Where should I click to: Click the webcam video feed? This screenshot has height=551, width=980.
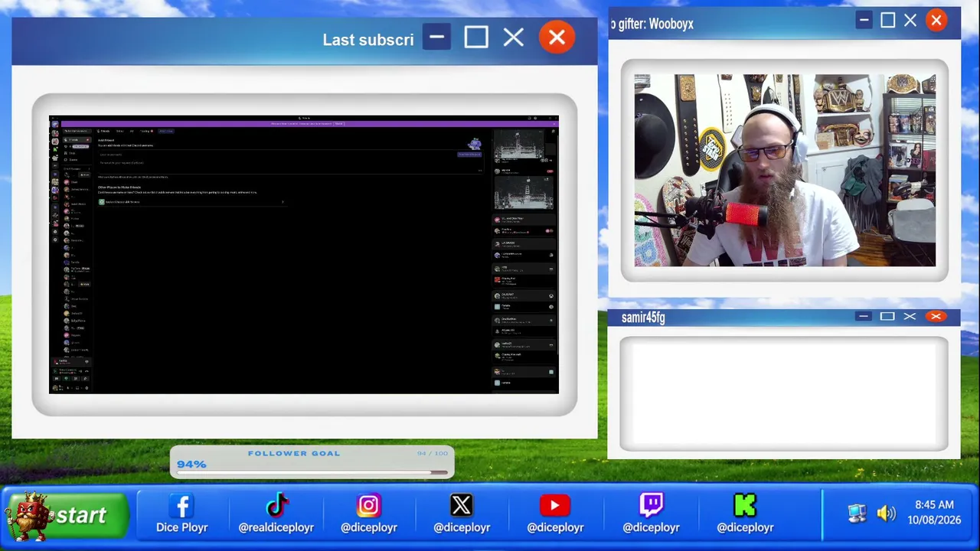[x=785, y=171]
